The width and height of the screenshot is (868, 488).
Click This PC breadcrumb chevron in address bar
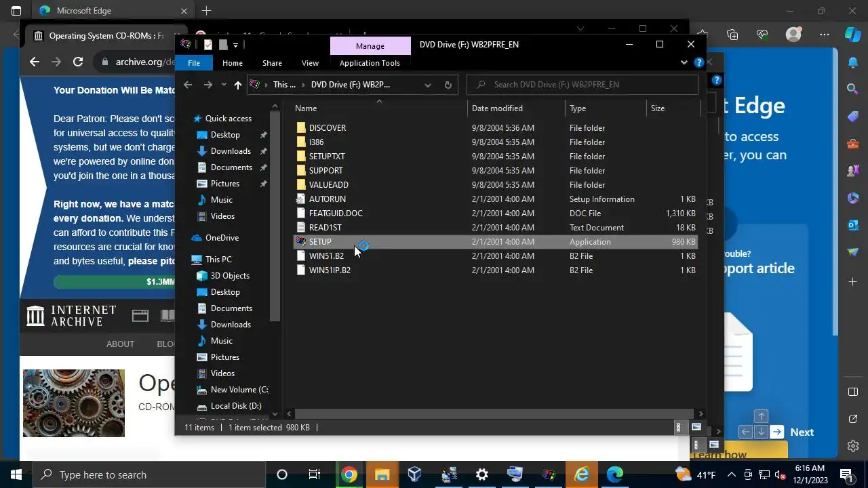point(303,85)
